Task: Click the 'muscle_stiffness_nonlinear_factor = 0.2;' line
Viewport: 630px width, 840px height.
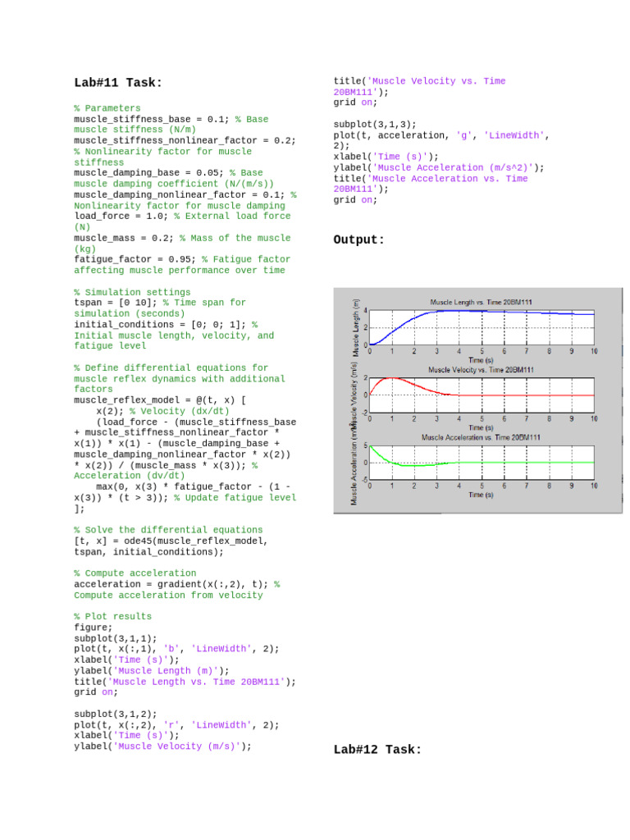Action: pyautogui.click(x=185, y=140)
